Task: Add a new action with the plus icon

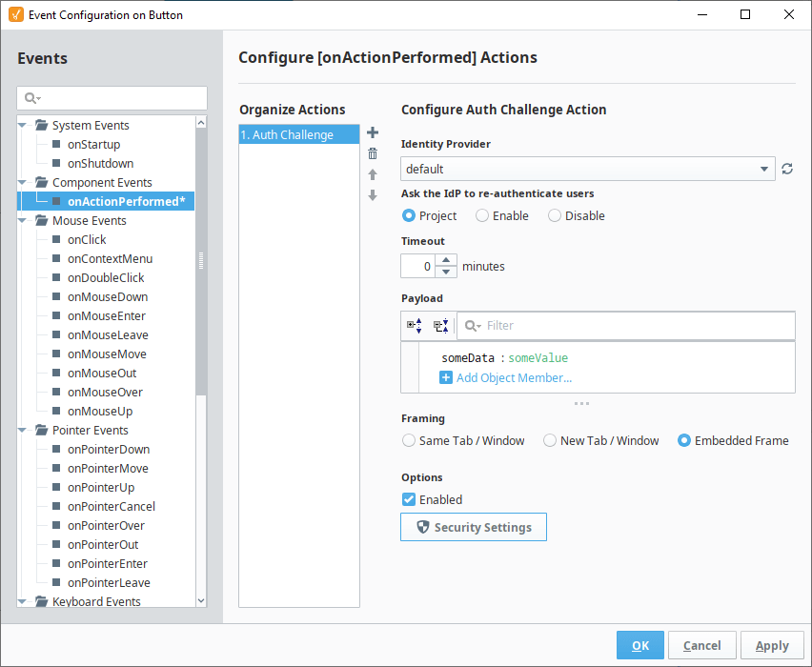Action: click(x=372, y=132)
